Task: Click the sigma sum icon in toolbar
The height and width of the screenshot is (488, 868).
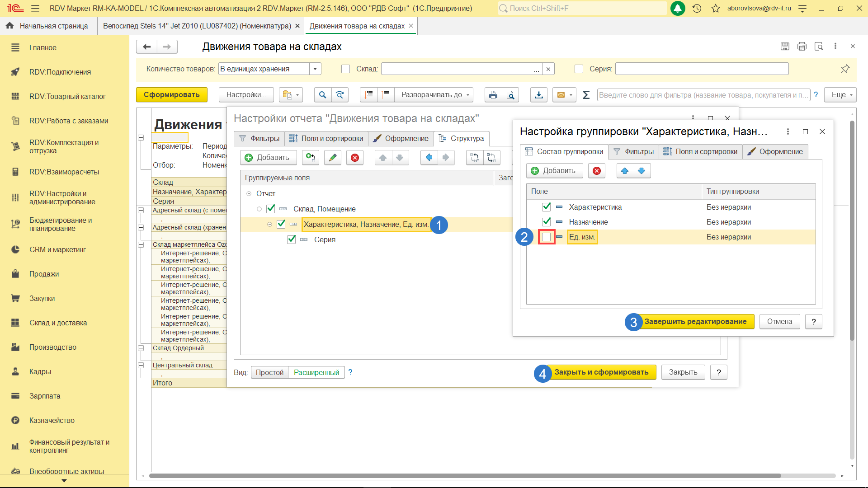Action: coord(586,95)
